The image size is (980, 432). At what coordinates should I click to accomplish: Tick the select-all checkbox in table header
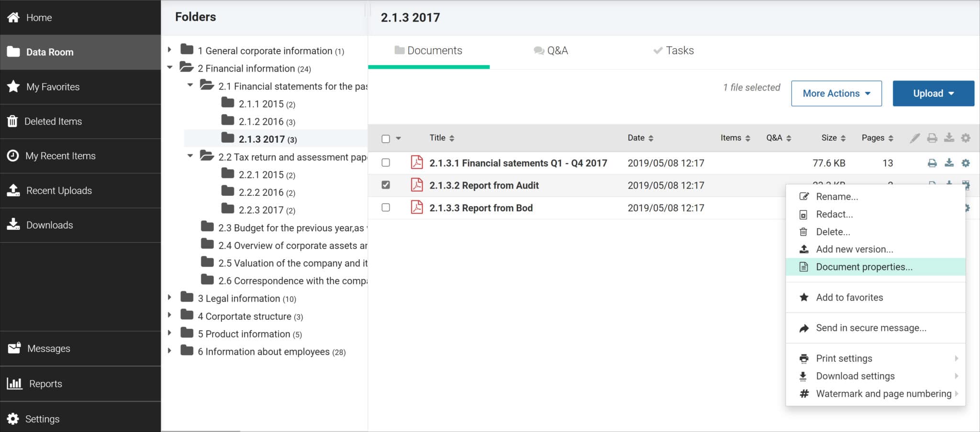[x=386, y=139]
